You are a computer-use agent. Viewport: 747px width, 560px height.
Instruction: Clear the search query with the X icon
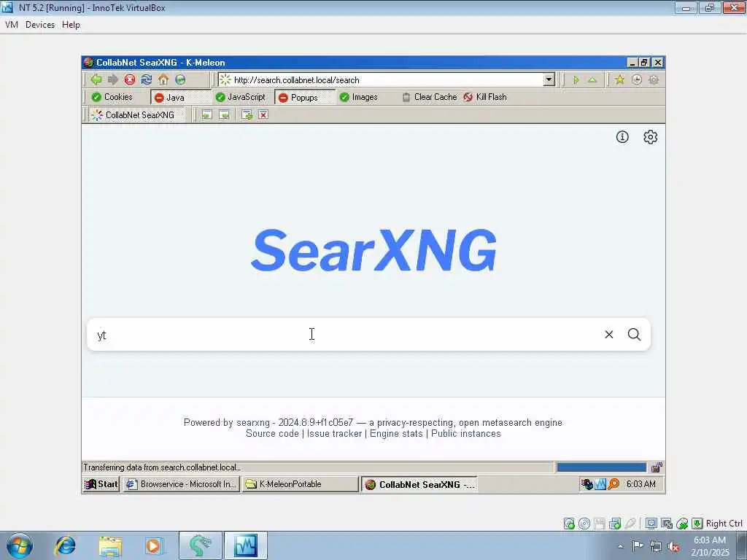(x=609, y=334)
